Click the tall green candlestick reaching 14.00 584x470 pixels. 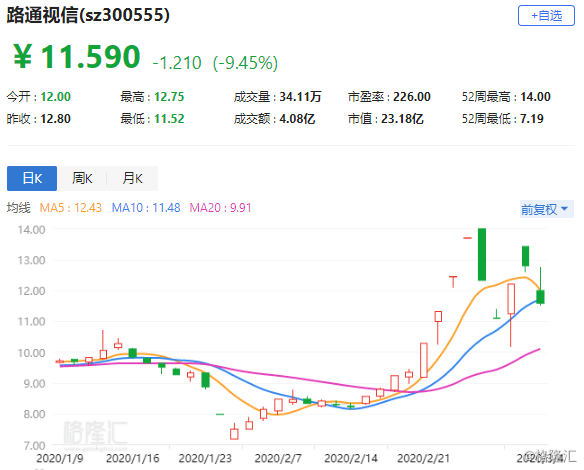click(x=482, y=254)
